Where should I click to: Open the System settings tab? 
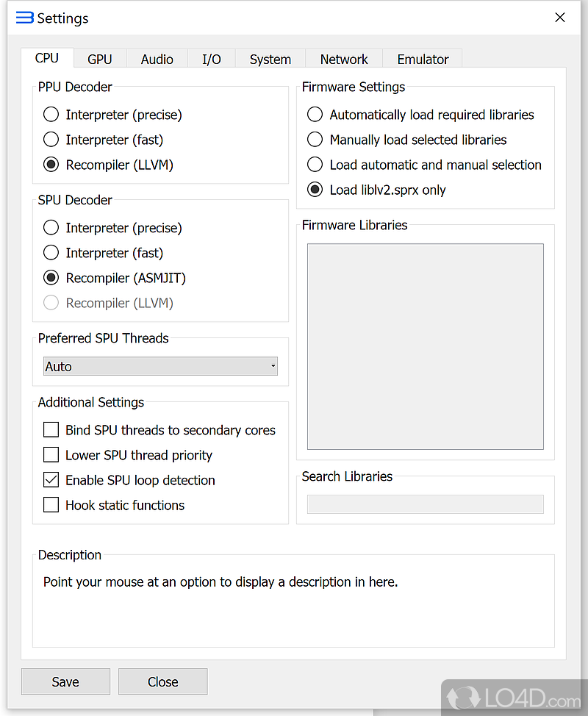pyautogui.click(x=270, y=60)
